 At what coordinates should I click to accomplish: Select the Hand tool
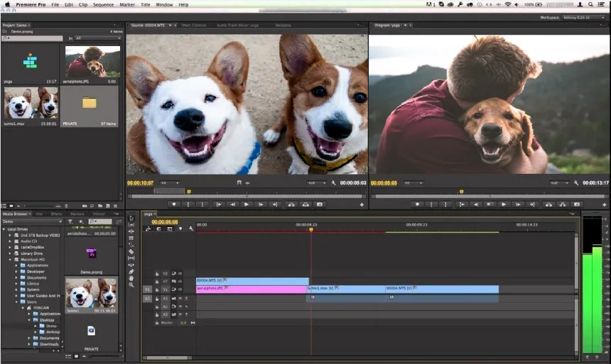coord(131,278)
